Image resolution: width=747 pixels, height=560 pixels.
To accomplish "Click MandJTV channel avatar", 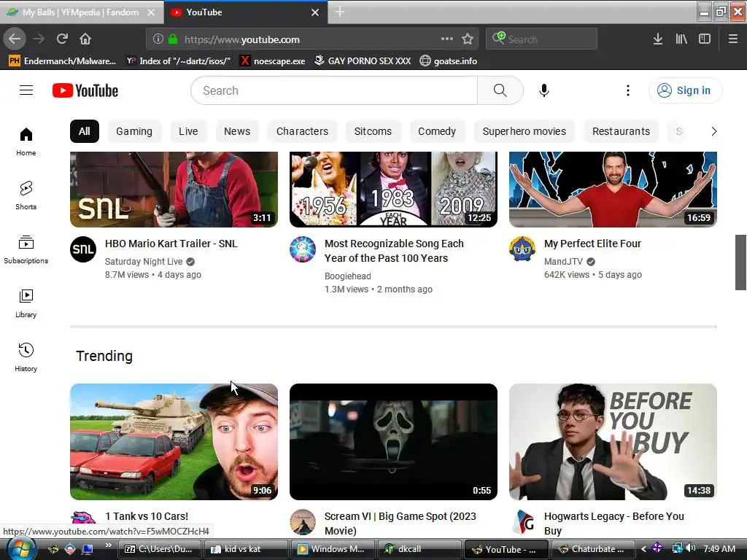I will click(522, 249).
